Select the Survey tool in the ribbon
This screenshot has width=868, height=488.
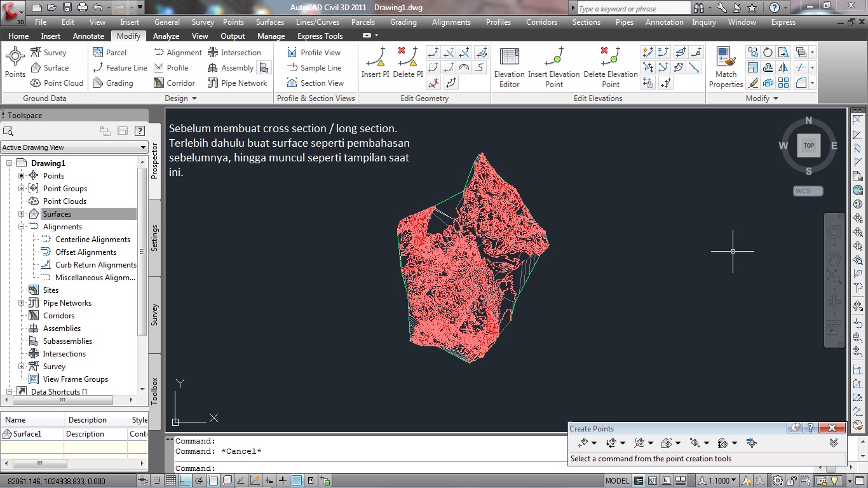coord(48,53)
